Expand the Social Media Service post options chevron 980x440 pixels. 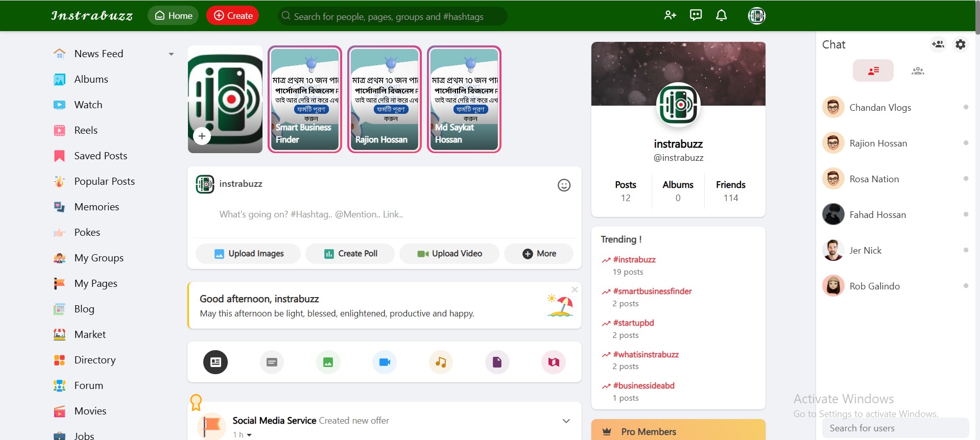click(566, 421)
